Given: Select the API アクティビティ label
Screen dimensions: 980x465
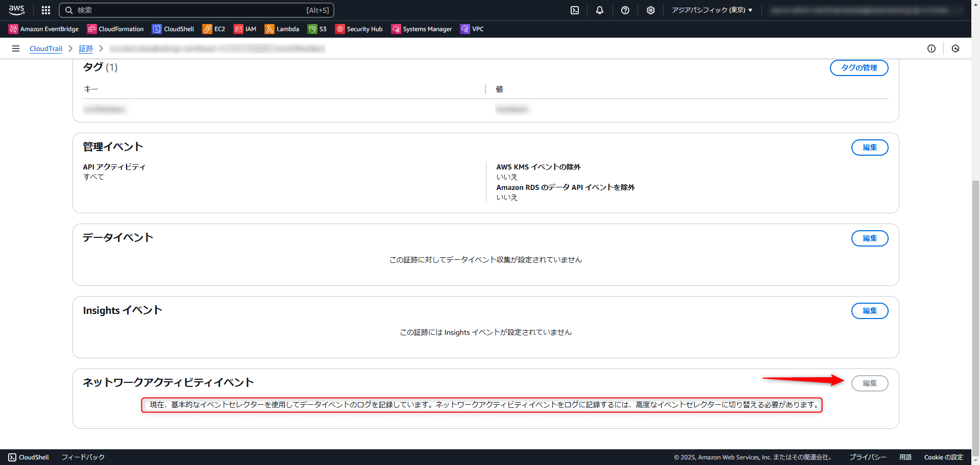Looking at the screenshot, I should pos(114,167).
